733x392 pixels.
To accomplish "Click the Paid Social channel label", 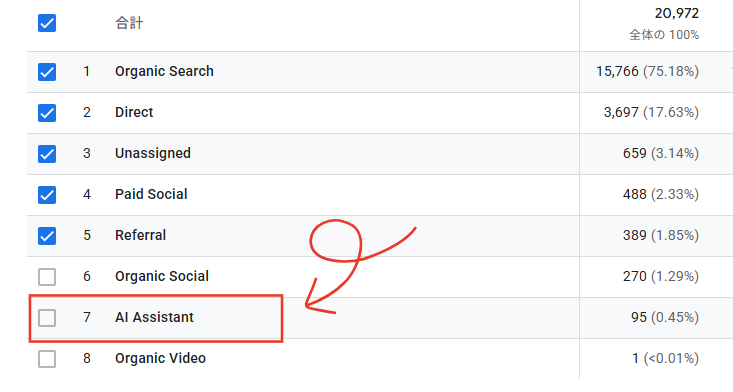I will pos(151,194).
